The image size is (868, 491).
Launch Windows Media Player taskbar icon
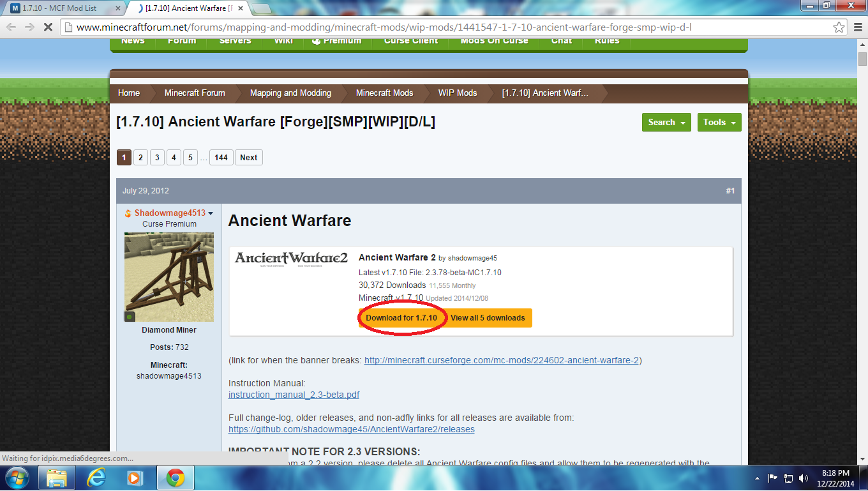pyautogui.click(x=135, y=478)
